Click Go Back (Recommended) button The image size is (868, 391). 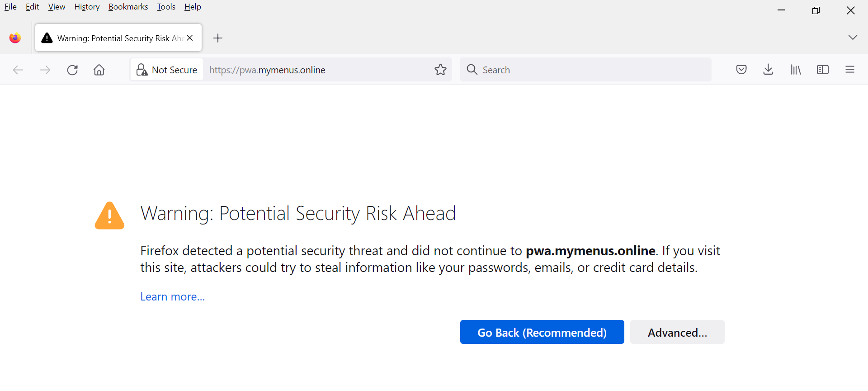pos(542,332)
